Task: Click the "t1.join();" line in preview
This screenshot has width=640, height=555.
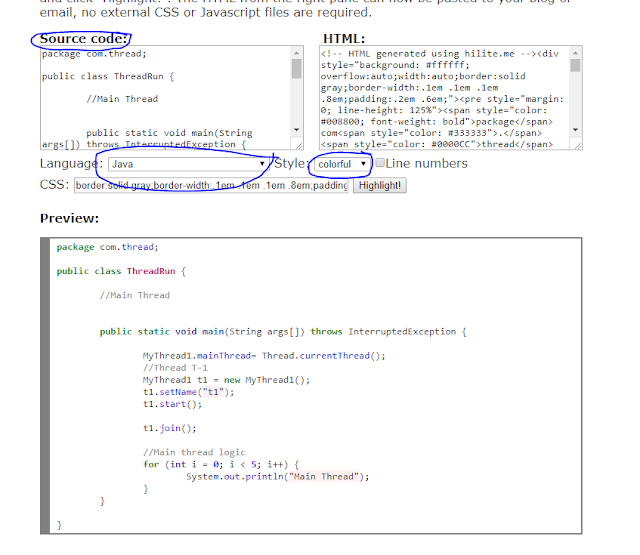Action: [x=170, y=428]
